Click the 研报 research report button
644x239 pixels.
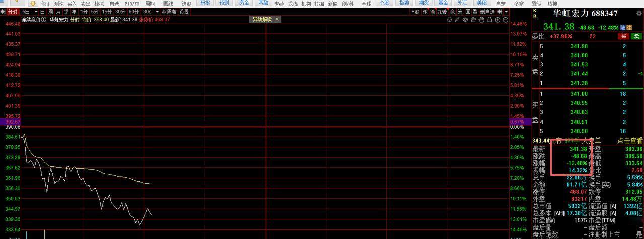pyautogui.click(x=205, y=3)
